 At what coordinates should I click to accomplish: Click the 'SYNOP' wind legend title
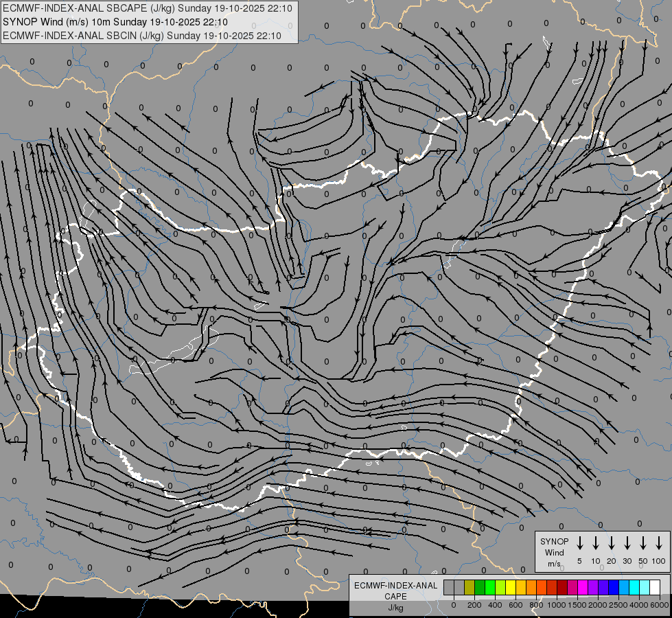click(x=554, y=541)
